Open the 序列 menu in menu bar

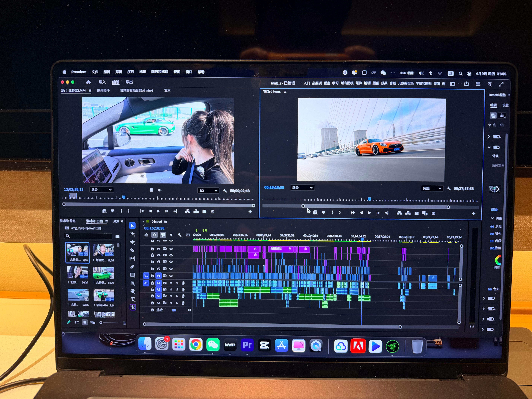(131, 72)
